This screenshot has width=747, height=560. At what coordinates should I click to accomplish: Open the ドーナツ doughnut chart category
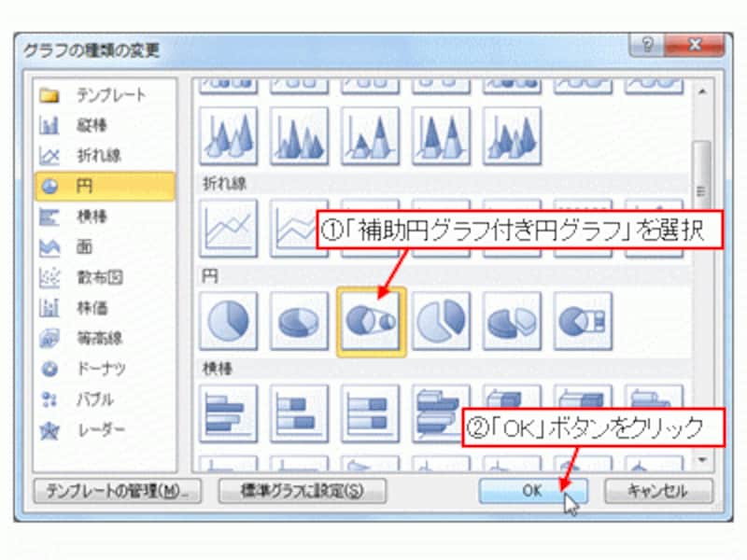(105, 369)
